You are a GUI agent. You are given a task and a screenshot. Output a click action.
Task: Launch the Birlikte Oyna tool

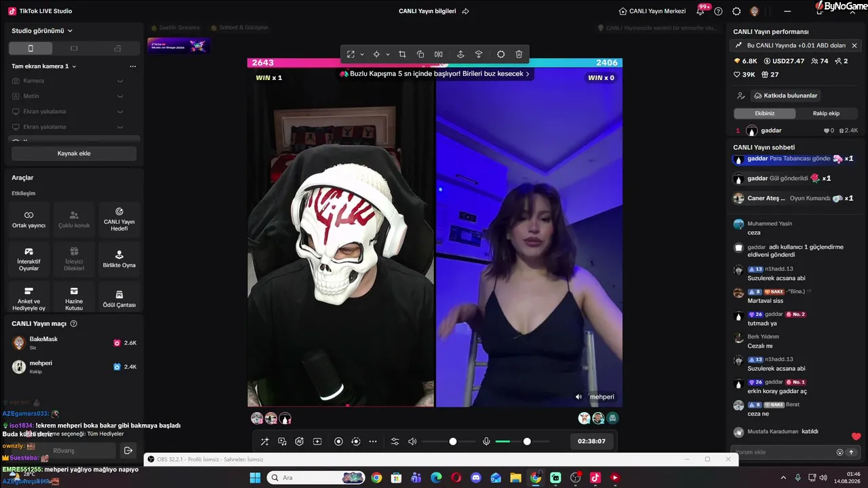[x=119, y=259]
